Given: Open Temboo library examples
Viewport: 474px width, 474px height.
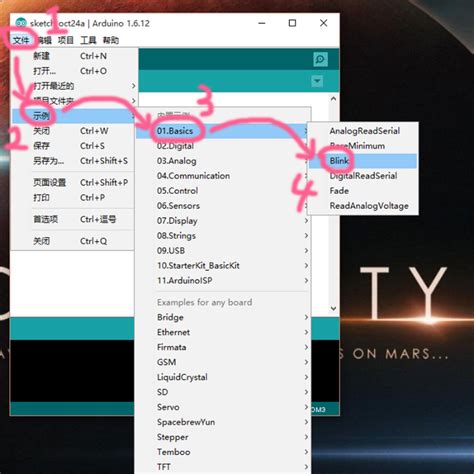Looking at the screenshot, I should (223, 452).
